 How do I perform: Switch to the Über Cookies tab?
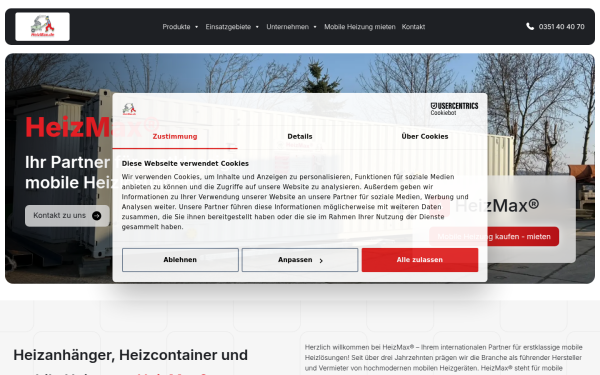425,137
